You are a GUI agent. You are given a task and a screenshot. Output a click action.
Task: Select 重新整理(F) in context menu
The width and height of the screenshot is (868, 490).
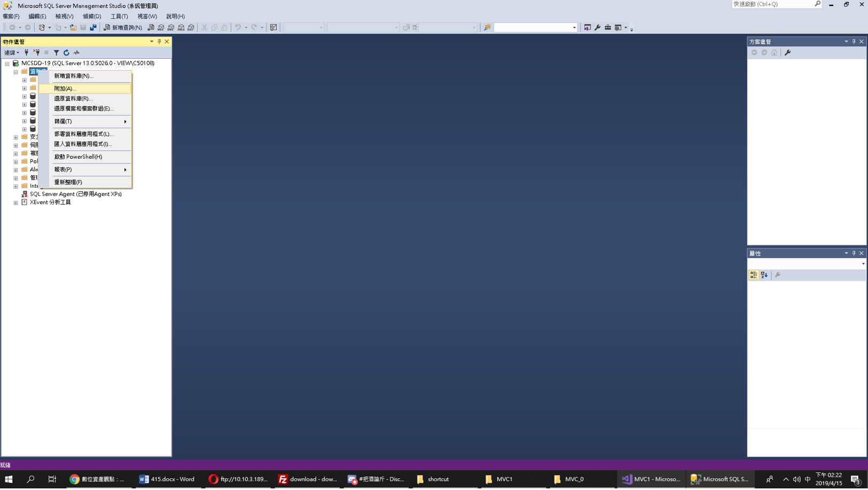pyautogui.click(x=85, y=182)
